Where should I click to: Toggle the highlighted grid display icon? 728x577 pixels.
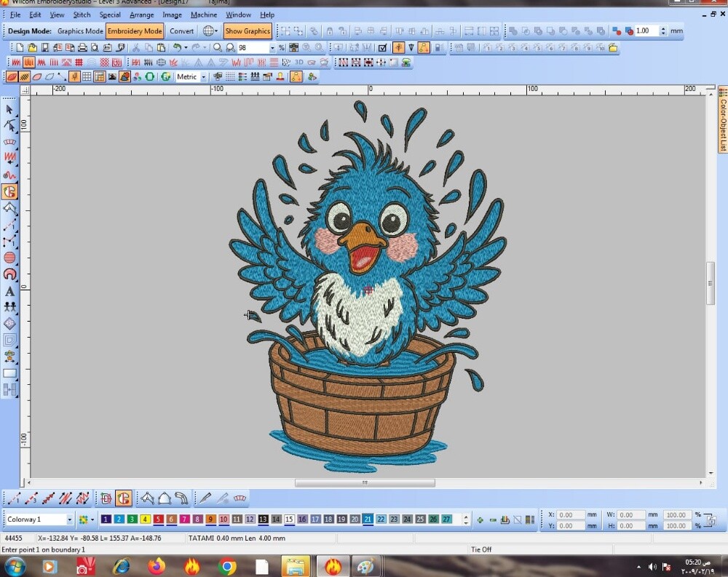(99, 76)
